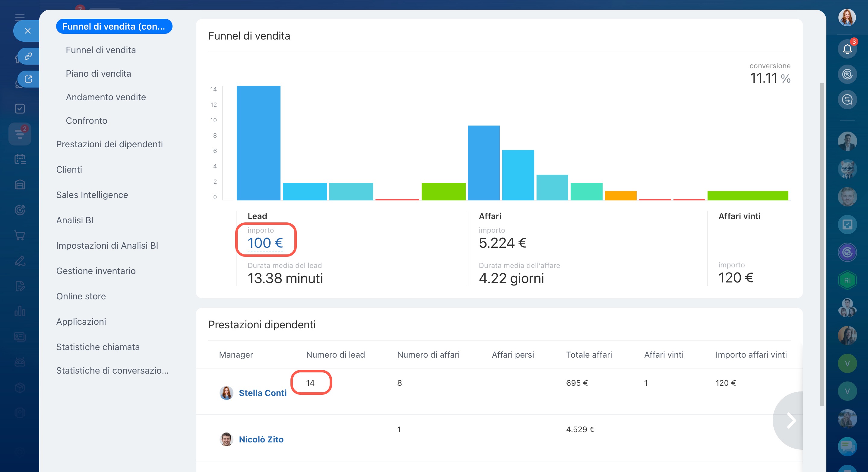Open the chat bubbles icon top-right

[x=847, y=100]
